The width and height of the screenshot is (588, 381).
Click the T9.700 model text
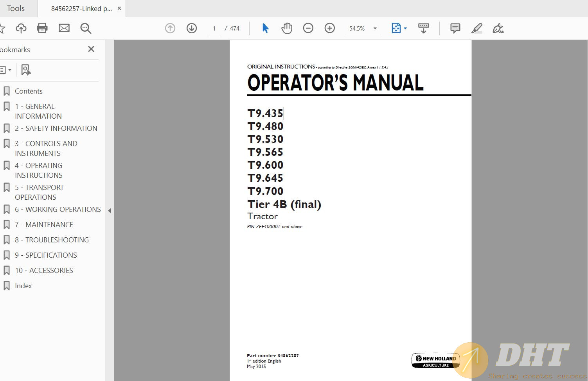tap(265, 191)
